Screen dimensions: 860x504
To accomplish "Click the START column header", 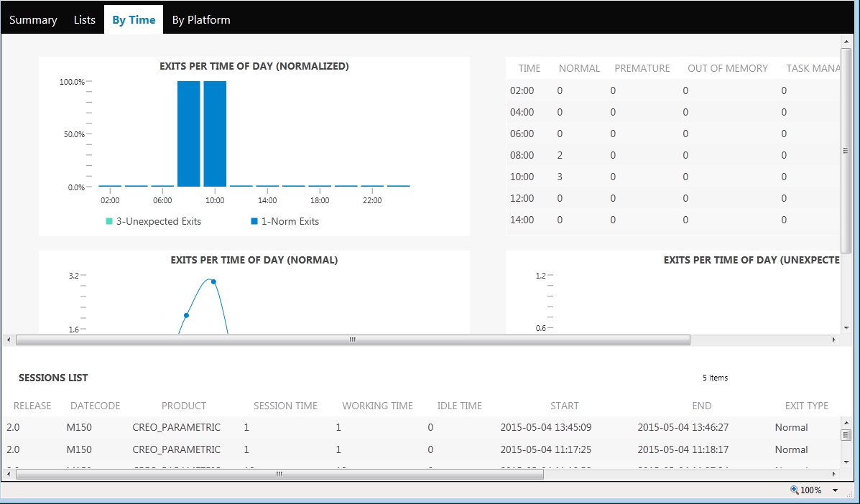I will [x=565, y=406].
